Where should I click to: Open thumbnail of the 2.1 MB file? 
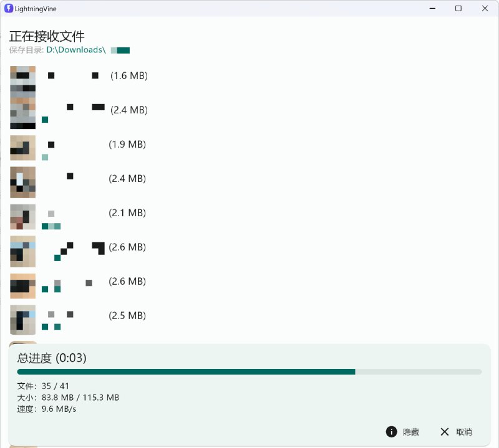tap(23, 217)
